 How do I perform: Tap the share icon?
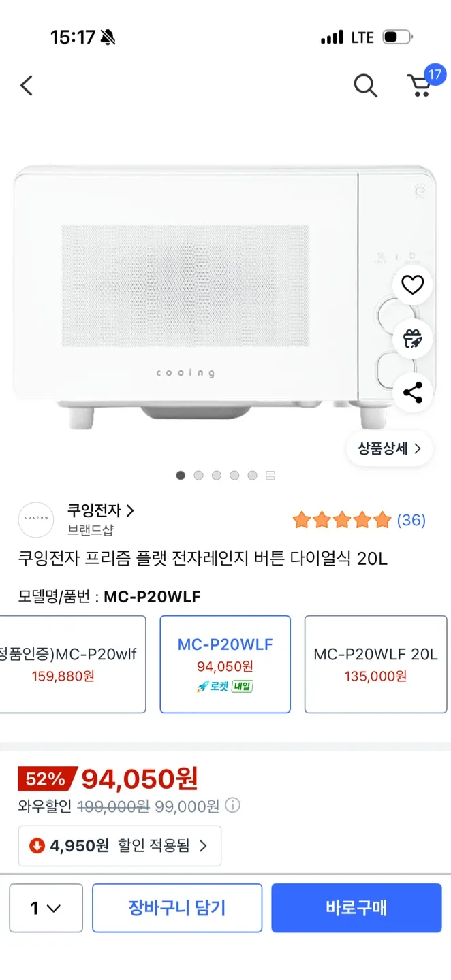[413, 392]
